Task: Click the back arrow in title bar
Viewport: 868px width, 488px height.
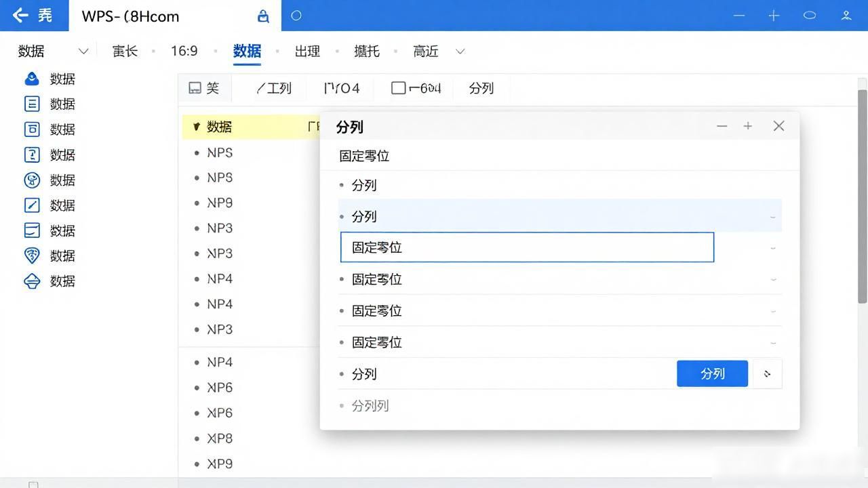Action: [20, 15]
